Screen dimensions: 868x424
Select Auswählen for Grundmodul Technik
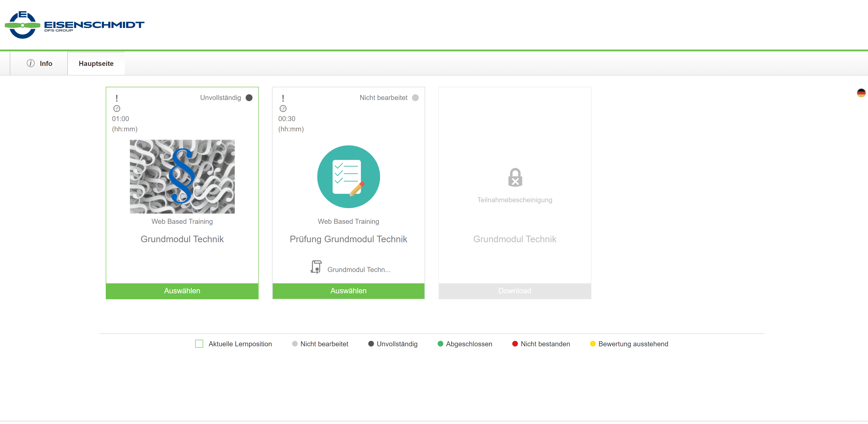coord(182,291)
